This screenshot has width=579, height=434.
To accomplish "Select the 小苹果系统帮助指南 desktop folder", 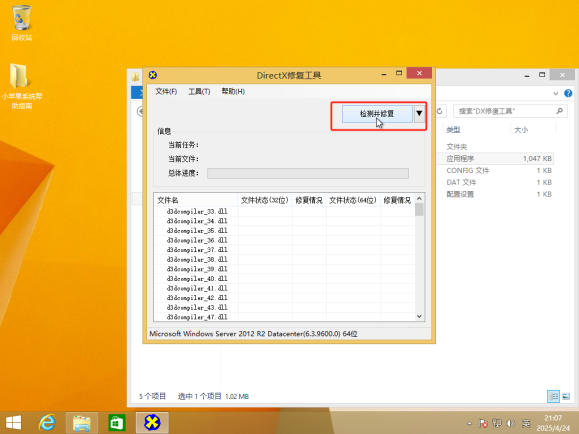I will coord(21,86).
